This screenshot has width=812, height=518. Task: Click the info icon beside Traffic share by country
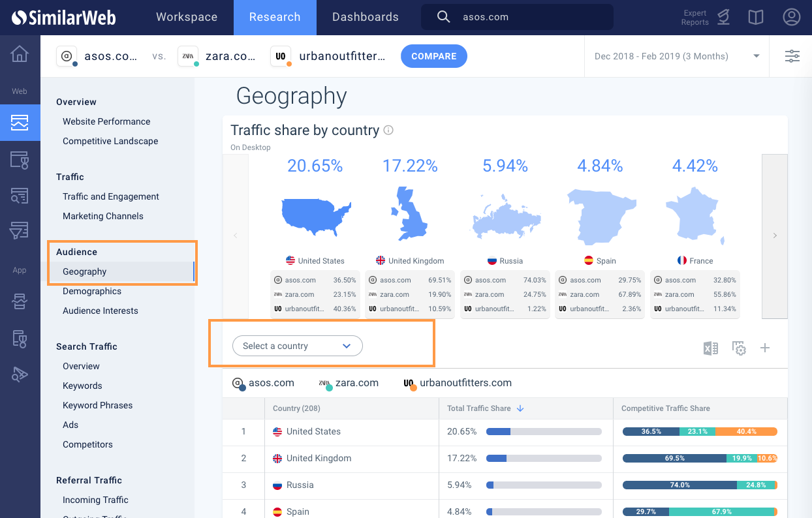coord(388,130)
